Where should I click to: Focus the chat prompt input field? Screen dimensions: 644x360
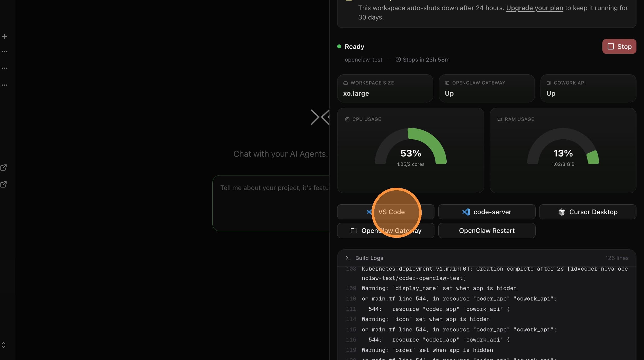coord(271,203)
